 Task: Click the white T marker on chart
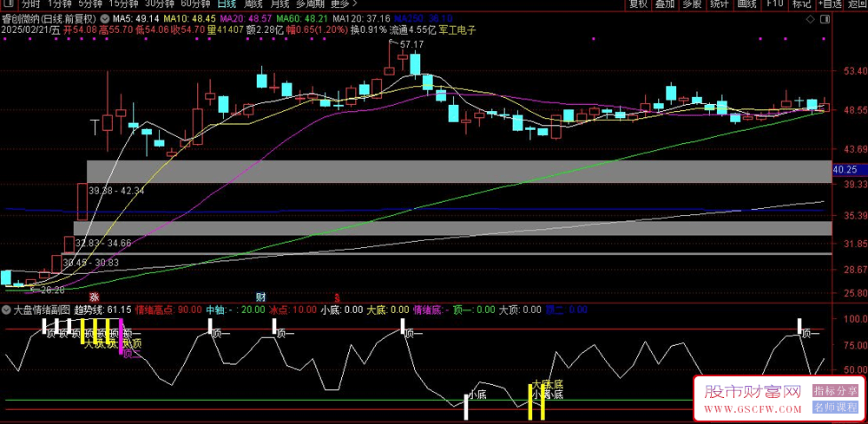click(x=95, y=127)
